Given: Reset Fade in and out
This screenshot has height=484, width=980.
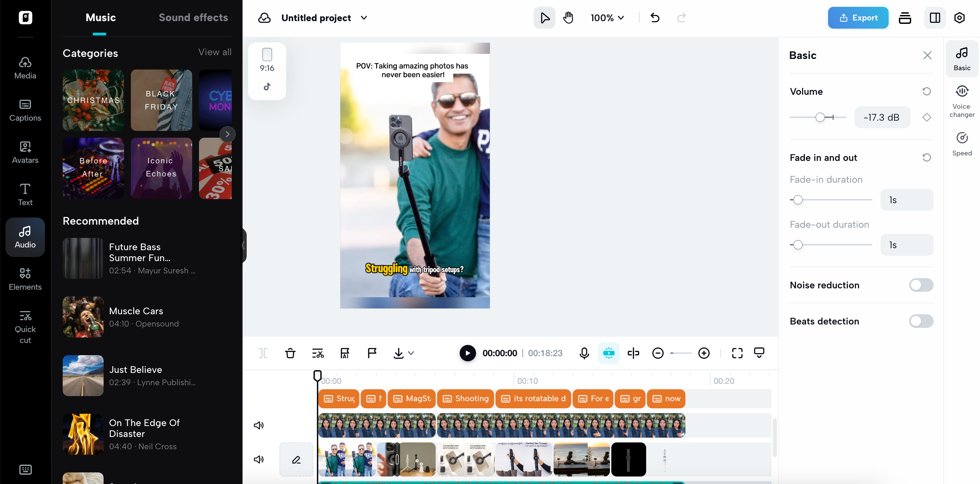Looking at the screenshot, I should click(x=927, y=157).
